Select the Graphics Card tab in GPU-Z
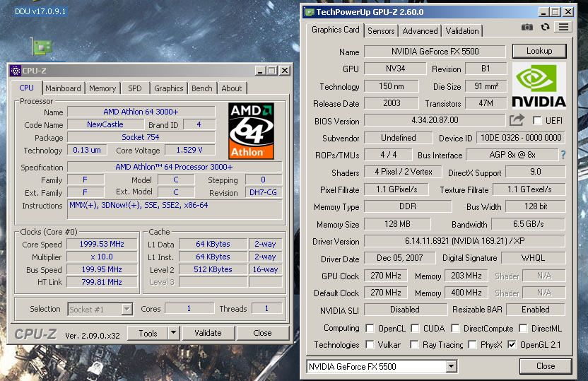This screenshot has height=381, width=588. pyautogui.click(x=335, y=30)
